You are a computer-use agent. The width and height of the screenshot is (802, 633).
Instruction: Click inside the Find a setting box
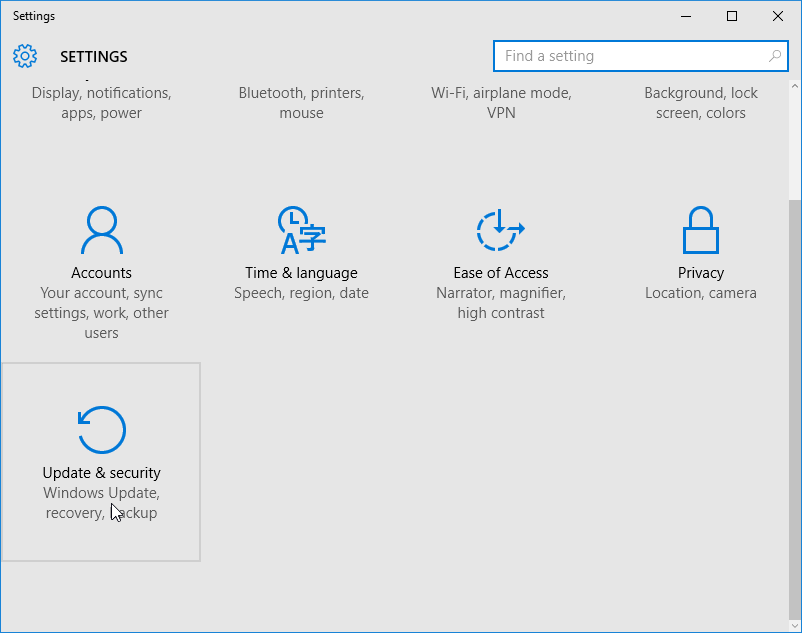click(620, 56)
